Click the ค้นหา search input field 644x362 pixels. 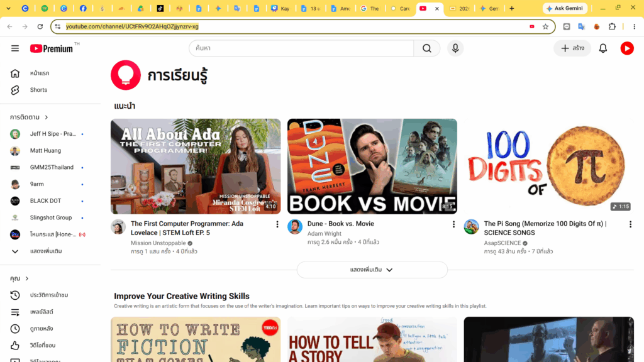tap(301, 48)
